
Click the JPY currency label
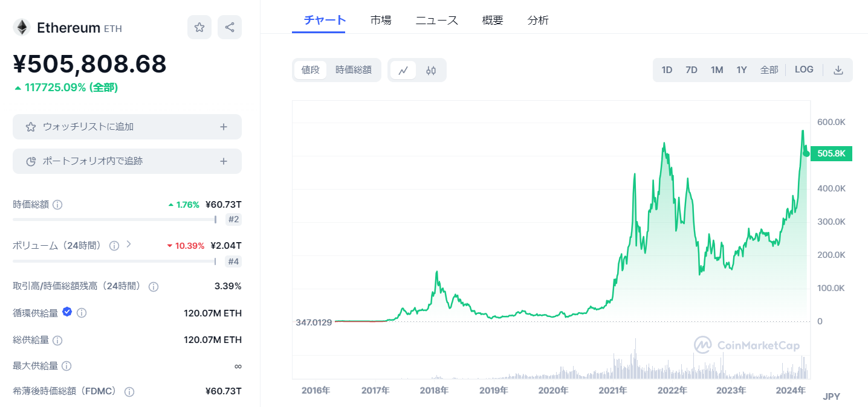pos(831,396)
